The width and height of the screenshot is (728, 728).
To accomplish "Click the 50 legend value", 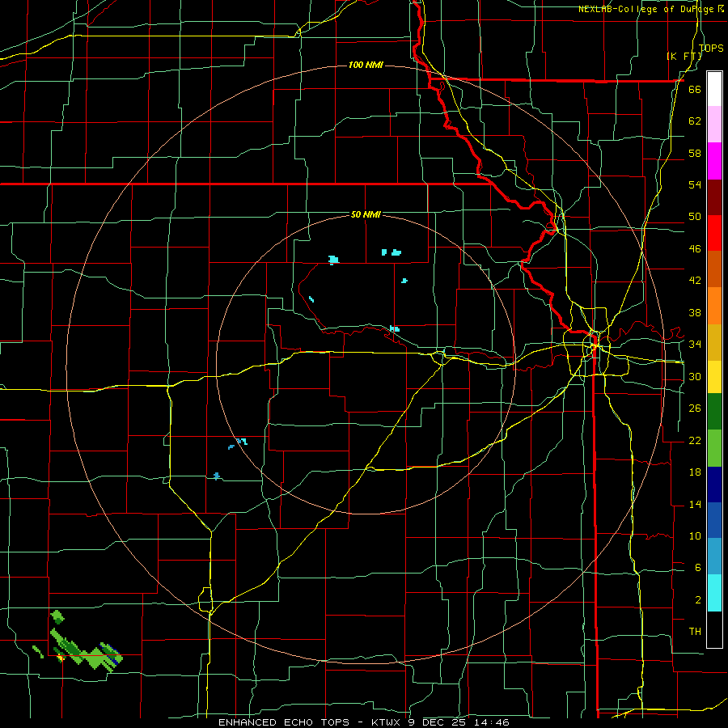I will point(695,216).
